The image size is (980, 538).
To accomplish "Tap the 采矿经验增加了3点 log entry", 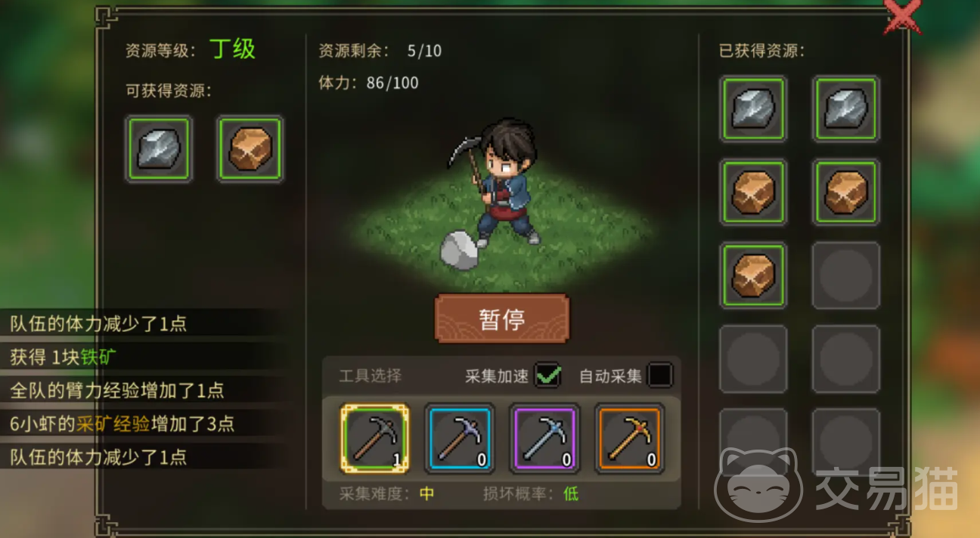I will point(144,423).
